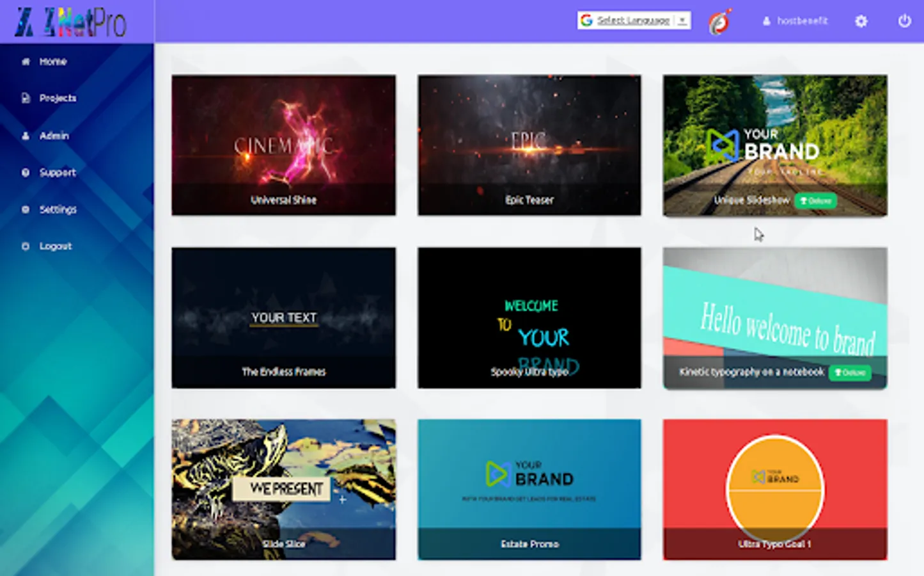Select the Ultra Typo Goal 1 template

pyautogui.click(x=775, y=490)
